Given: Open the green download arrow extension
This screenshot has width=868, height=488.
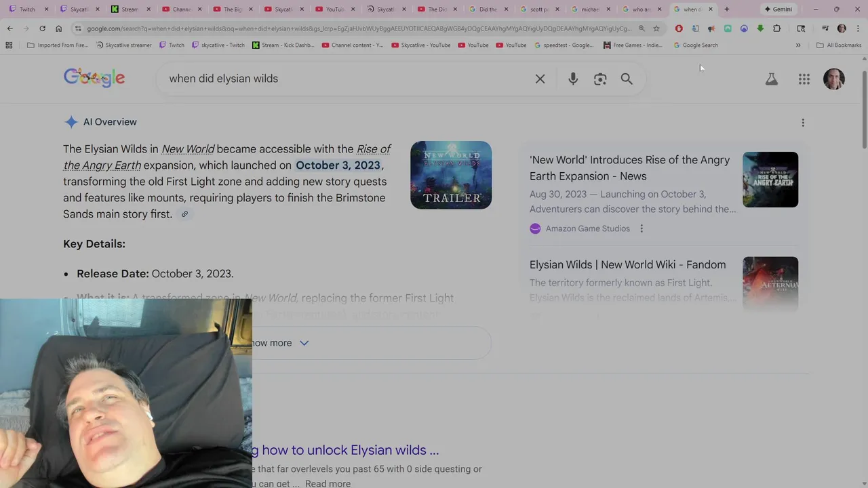Looking at the screenshot, I should [760, 28].
